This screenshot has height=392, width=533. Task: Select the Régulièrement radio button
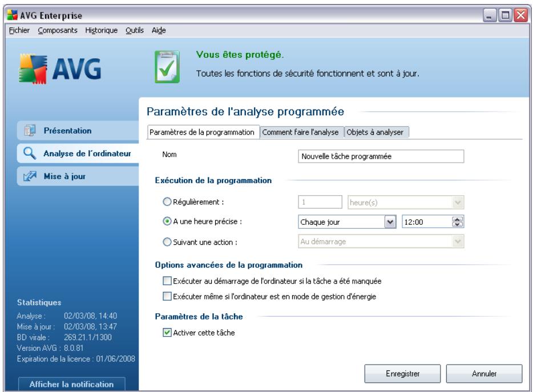click(x=167, y=202)
